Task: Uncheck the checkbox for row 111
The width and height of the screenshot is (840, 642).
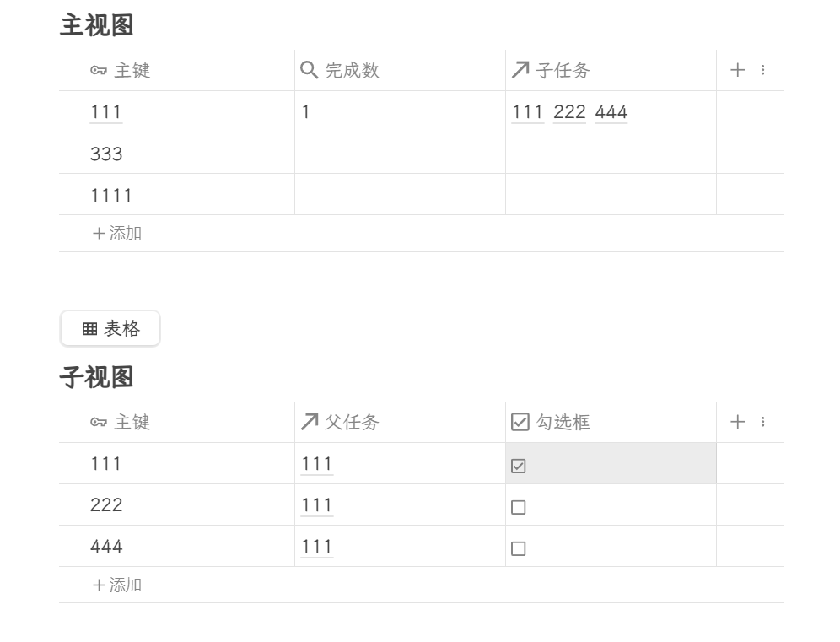Action: point(519,464)
